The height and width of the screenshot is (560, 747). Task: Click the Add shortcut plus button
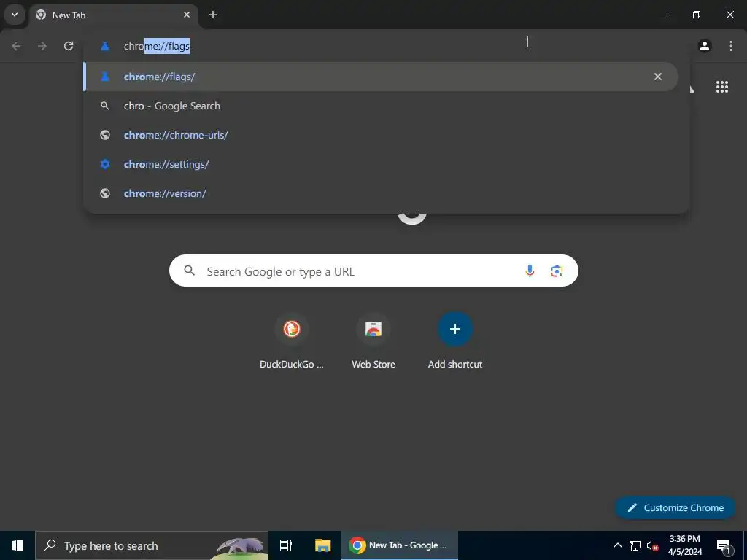pyautogui.click(x=455, y=329)
